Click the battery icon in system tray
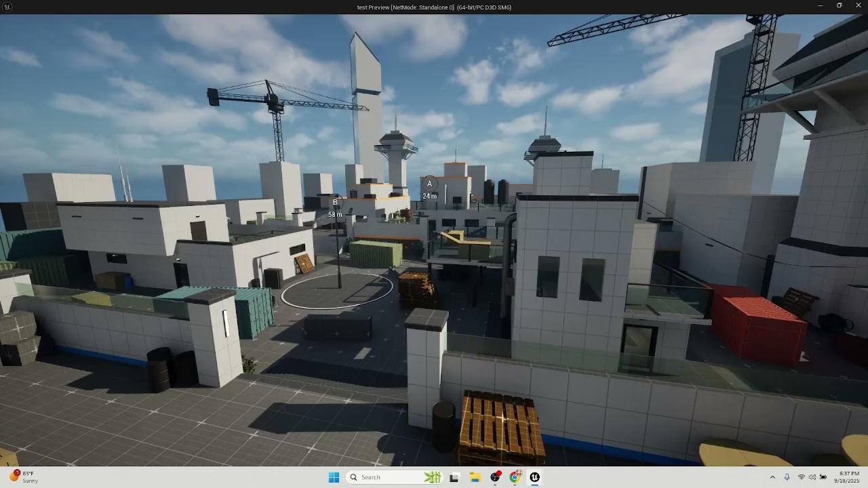The image size is (868, 488). tap(823, 477)
